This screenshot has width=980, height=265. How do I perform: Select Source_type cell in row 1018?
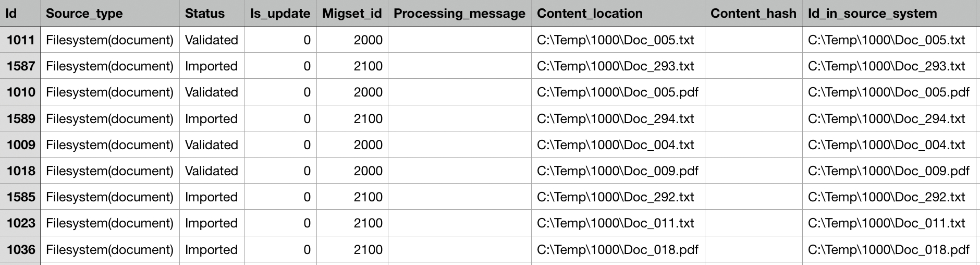(x=109, y=171)
